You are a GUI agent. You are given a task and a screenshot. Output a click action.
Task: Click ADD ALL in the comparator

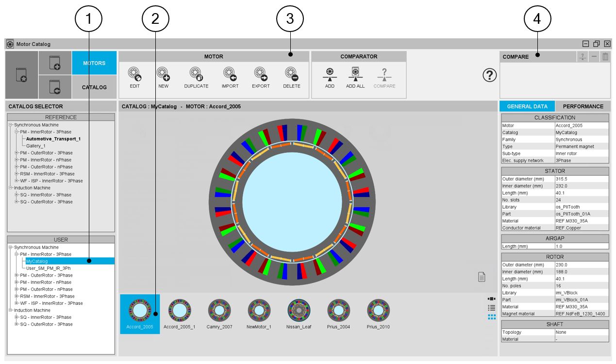(355, 74)
